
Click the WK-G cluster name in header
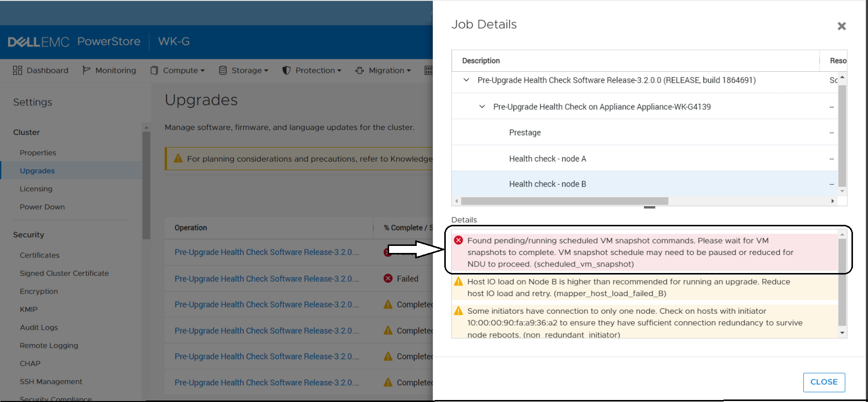(174, 41)
